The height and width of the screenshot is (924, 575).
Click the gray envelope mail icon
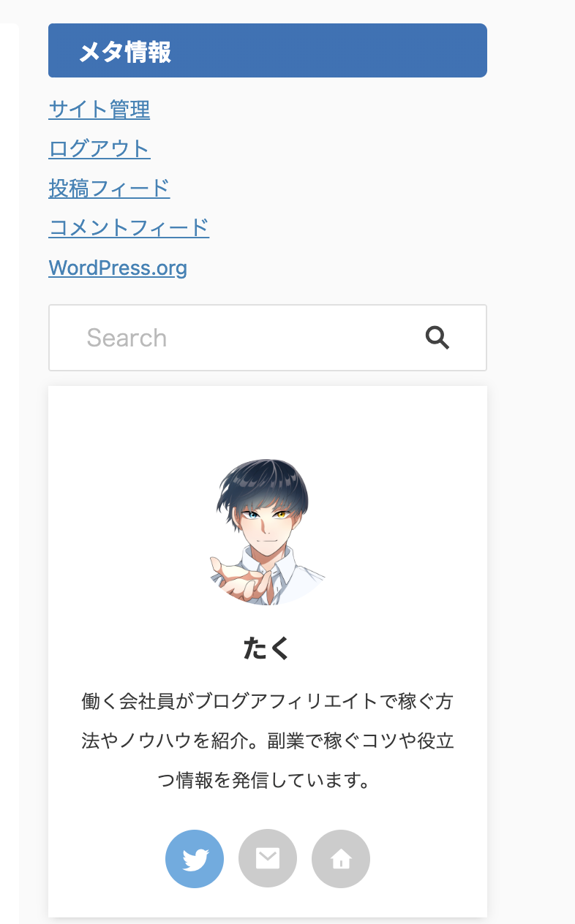tap(268, 859)
